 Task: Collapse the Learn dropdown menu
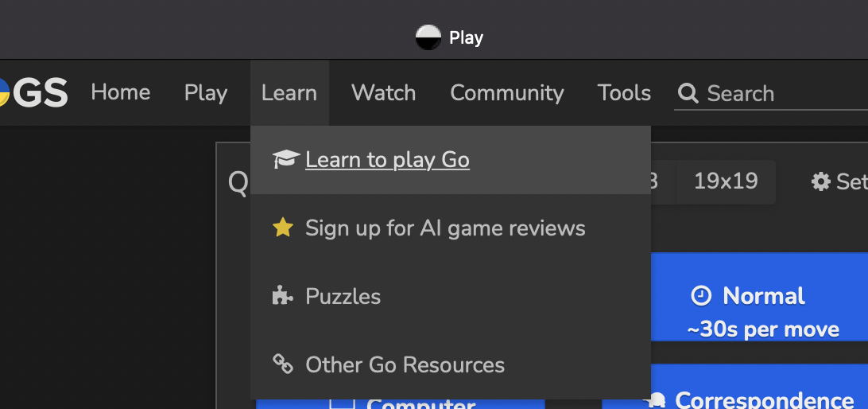click(x=289, y=93)
